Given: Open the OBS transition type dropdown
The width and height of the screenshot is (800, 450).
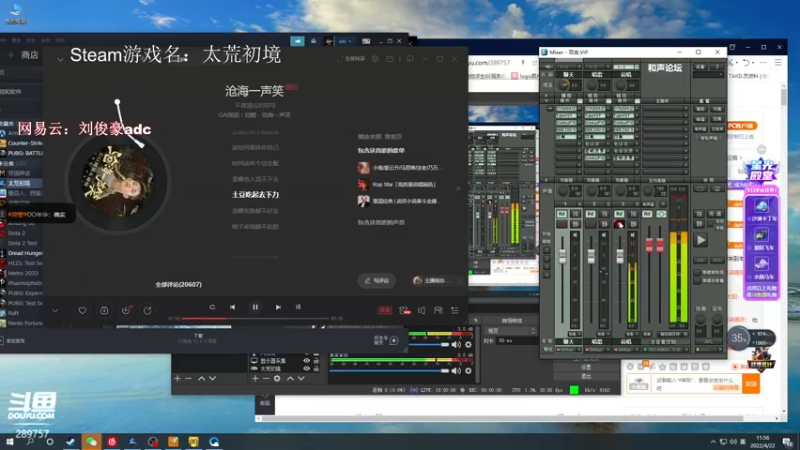Looking at the screenshot, I should (510, 331).
